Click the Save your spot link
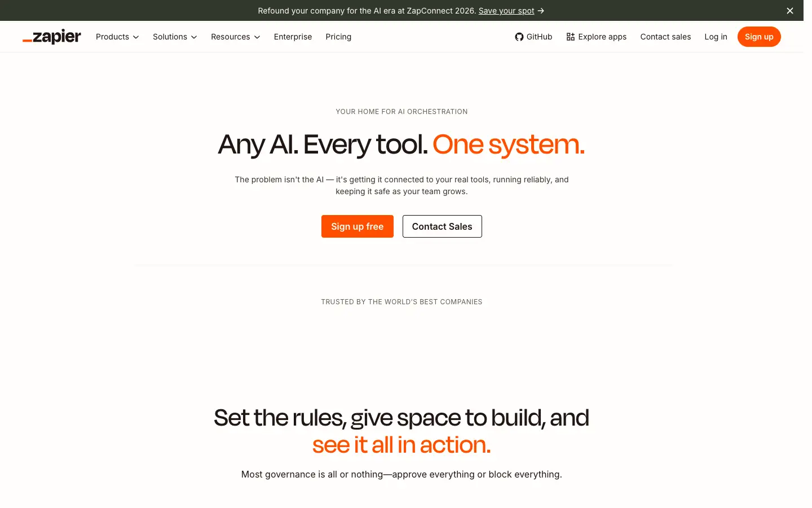The image size is (812, 508). pos(506,11)
